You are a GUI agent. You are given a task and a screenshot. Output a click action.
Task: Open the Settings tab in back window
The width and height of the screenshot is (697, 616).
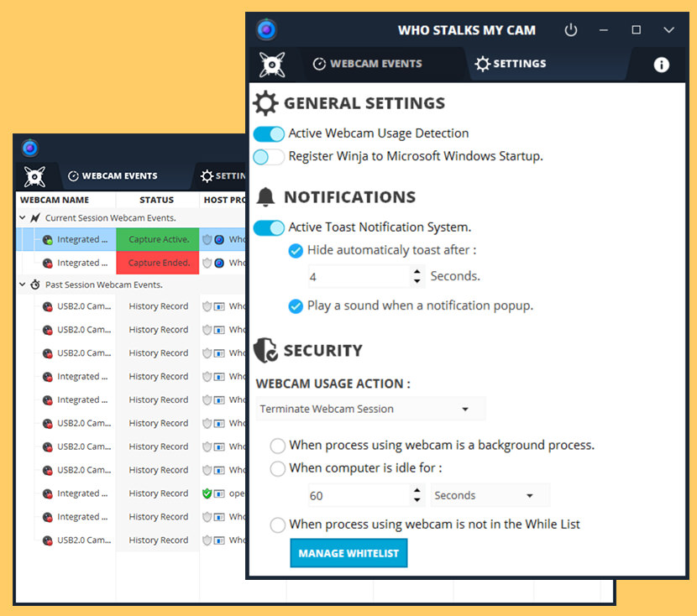pyautogui.click(x=223, y=176)
